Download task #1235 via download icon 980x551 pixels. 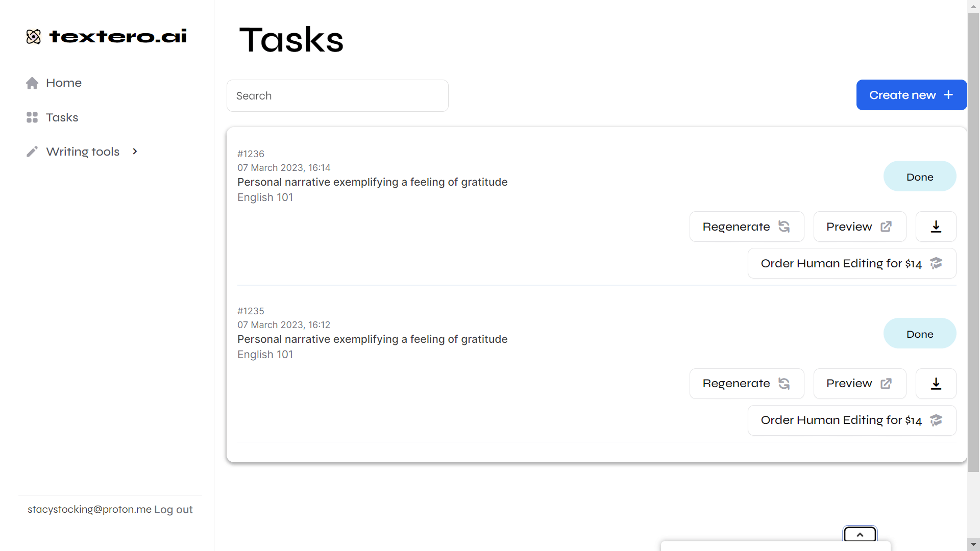tap(935, 384)
